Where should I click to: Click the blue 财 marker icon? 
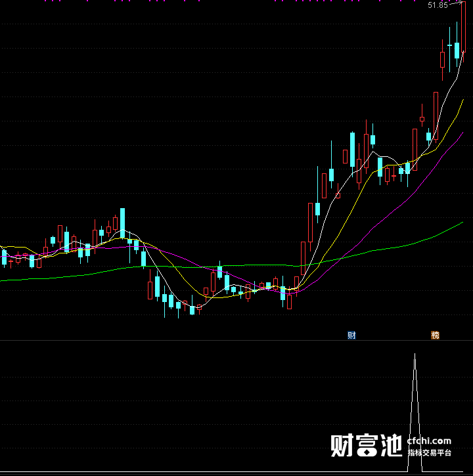[x=351, y=335]
